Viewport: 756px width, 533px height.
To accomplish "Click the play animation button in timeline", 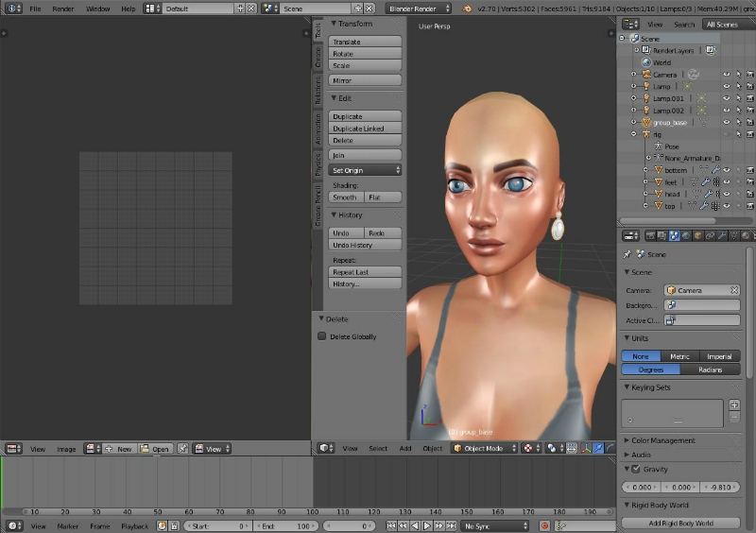I will point(427,525).
